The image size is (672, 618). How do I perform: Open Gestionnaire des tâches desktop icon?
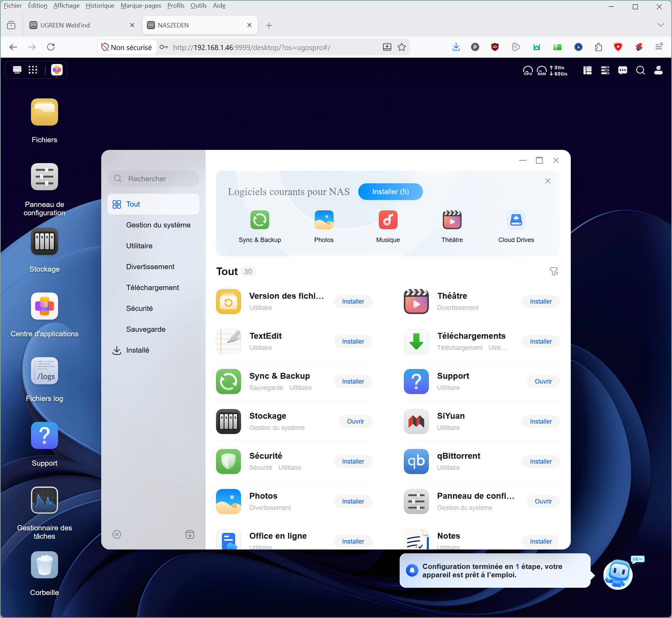pos(44,500)
